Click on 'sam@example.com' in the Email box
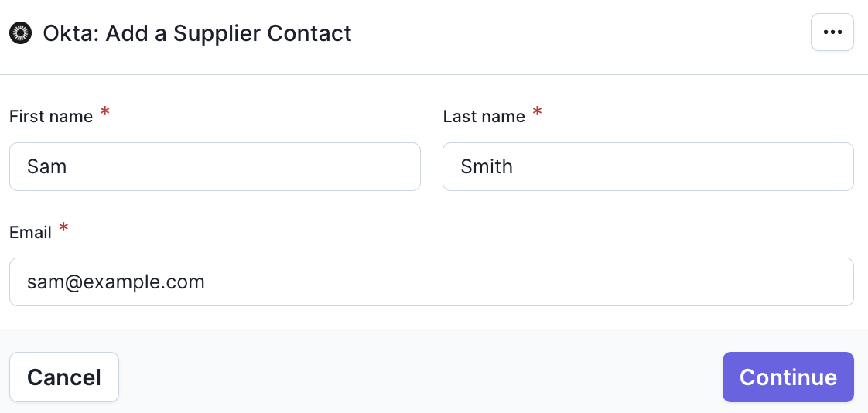 pos(116,282)
